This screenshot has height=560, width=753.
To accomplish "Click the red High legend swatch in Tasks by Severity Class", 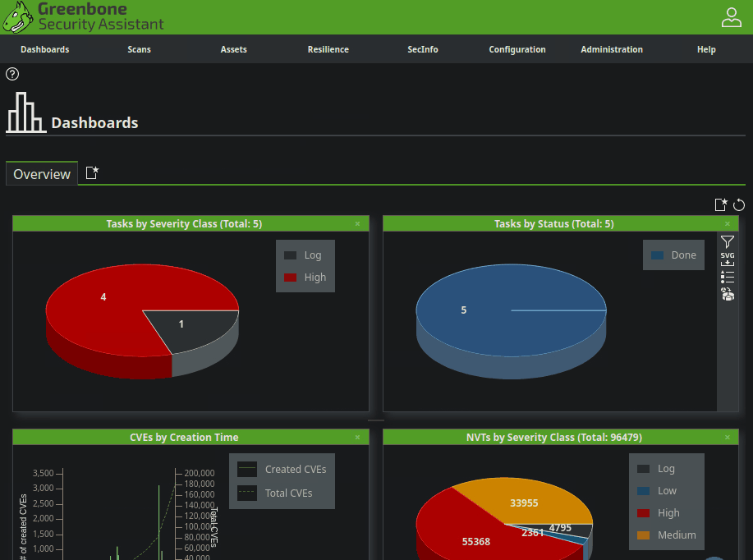I will coord(290,278).
